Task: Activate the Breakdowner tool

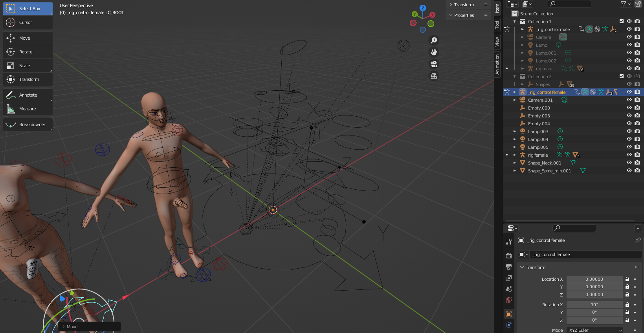Action: coord(28,124)
